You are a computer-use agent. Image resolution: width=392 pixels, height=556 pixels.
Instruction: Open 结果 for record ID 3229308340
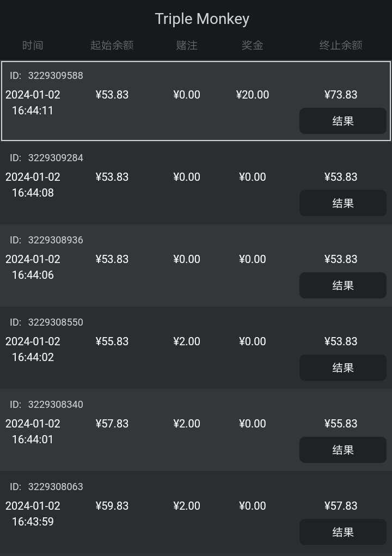[343, 450]
